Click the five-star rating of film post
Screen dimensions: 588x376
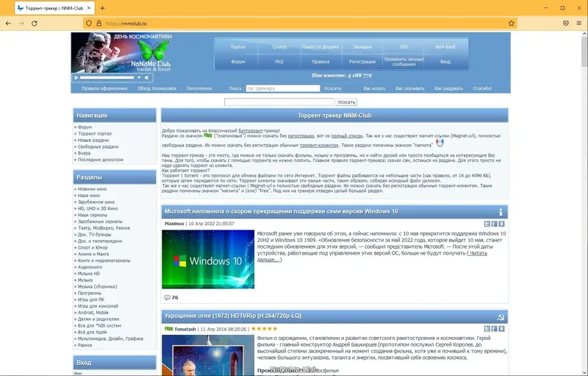coord(265,329)
